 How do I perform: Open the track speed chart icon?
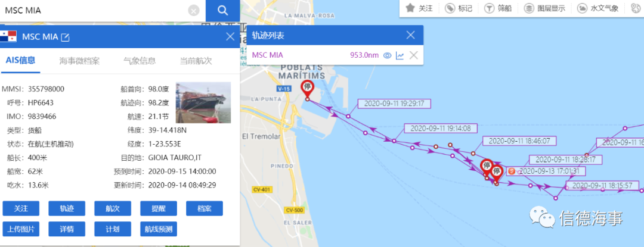(x=400, y=55)
